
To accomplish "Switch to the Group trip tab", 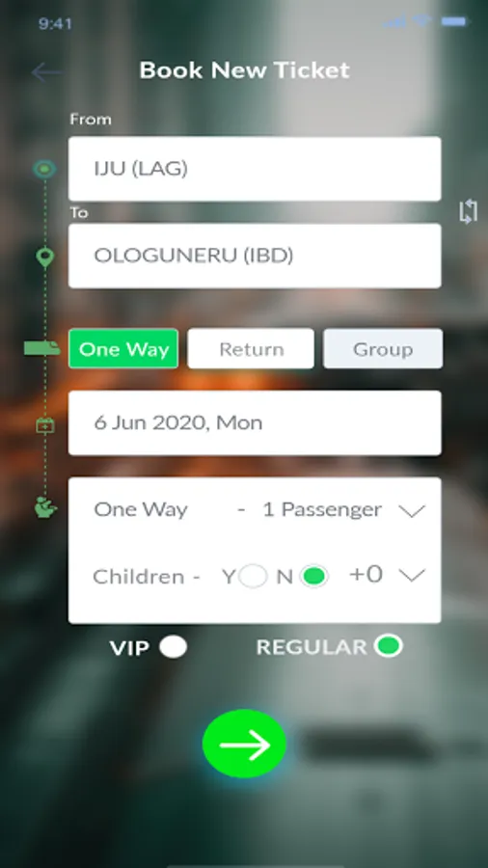I will coord(383,349).
